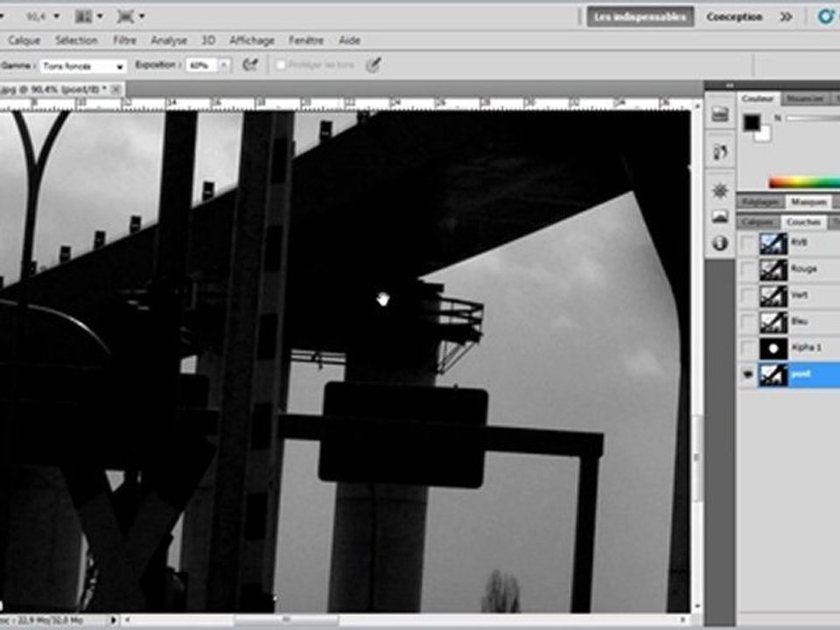Click the horizontal scrollbar right arrow

(683, 619)
